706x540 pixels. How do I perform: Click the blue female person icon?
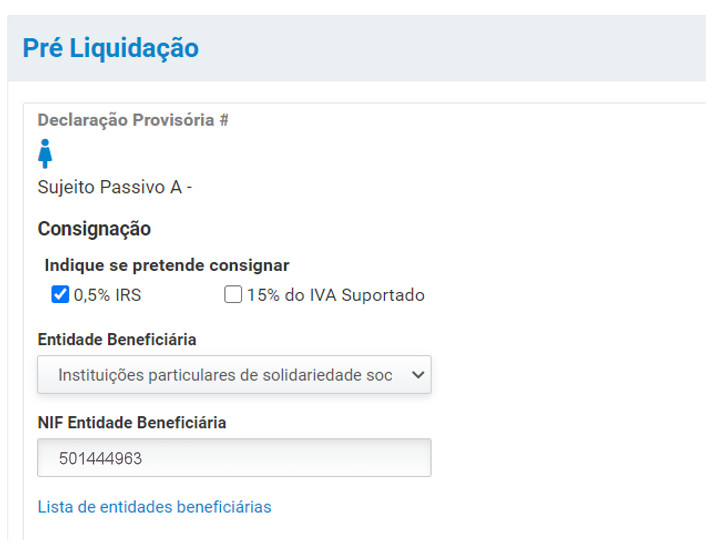(45, 154)
